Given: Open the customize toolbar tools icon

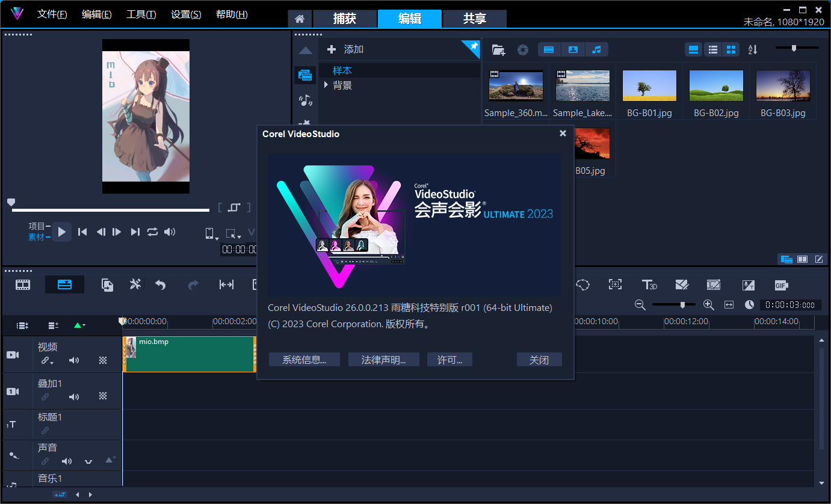Looking at the screenshot, I should click(x=135, y=284).
